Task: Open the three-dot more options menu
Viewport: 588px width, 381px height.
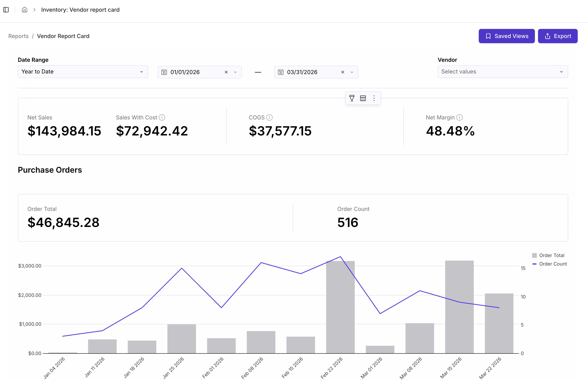Action: 374,98
